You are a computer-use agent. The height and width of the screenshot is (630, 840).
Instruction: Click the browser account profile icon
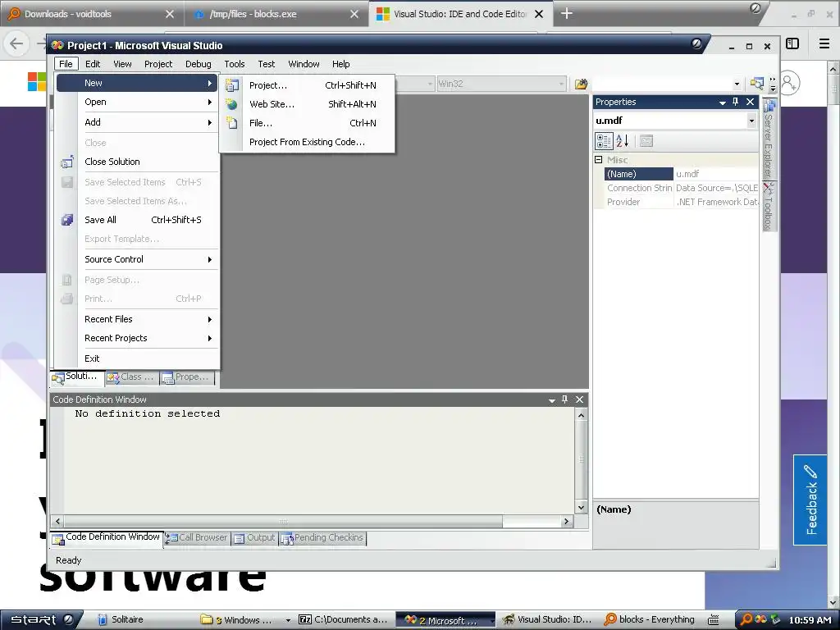(789, 84)
